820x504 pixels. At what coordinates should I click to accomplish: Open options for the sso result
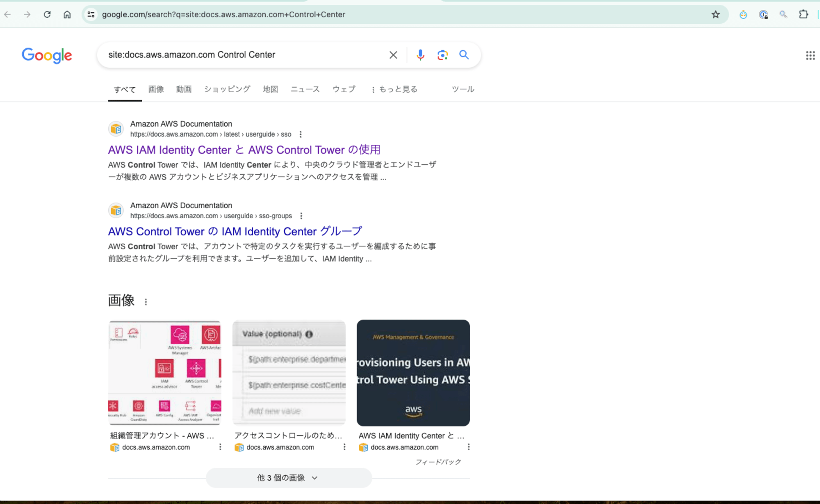(301, 135)
